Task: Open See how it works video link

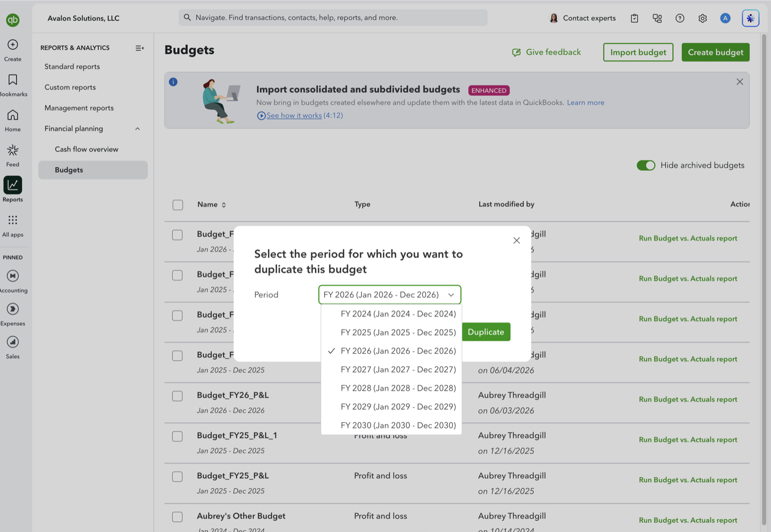Action: pos(294,116)
